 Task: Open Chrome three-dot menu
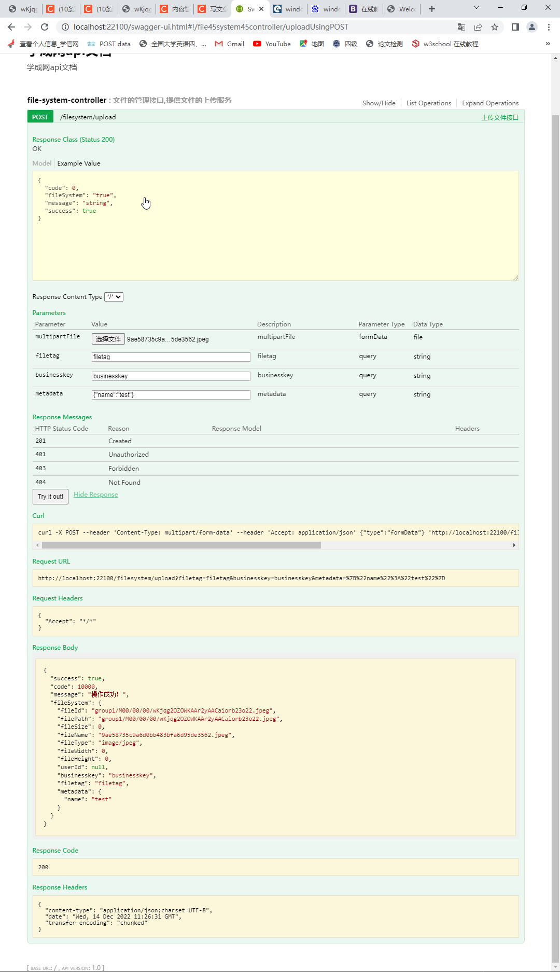coord(549,27)
